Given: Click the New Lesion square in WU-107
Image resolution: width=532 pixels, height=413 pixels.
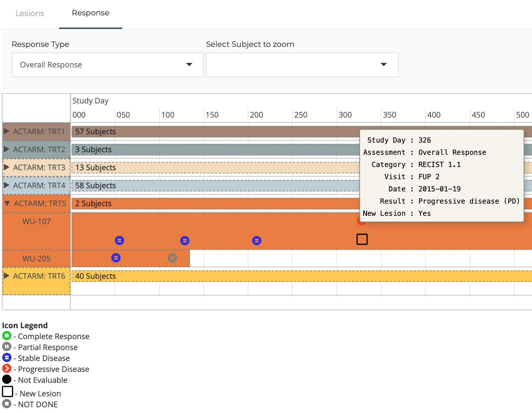Looking at the screenshot, I should coord(362,239).
